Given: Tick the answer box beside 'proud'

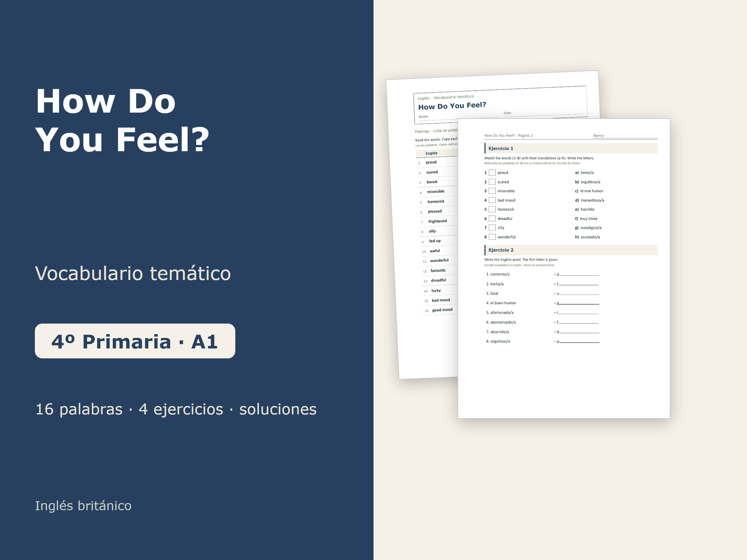Looking at the screenshot, I should click(492, 172).
